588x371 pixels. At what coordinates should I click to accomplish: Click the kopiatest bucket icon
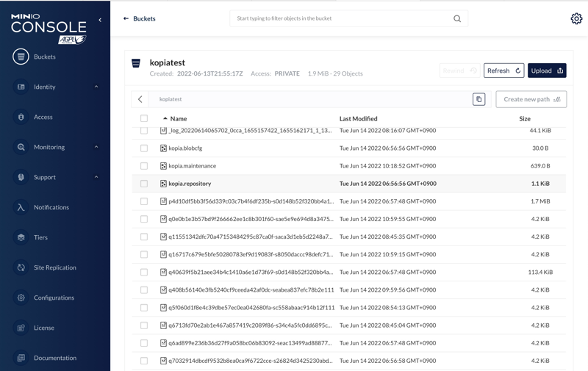click(x=136, y=63)
